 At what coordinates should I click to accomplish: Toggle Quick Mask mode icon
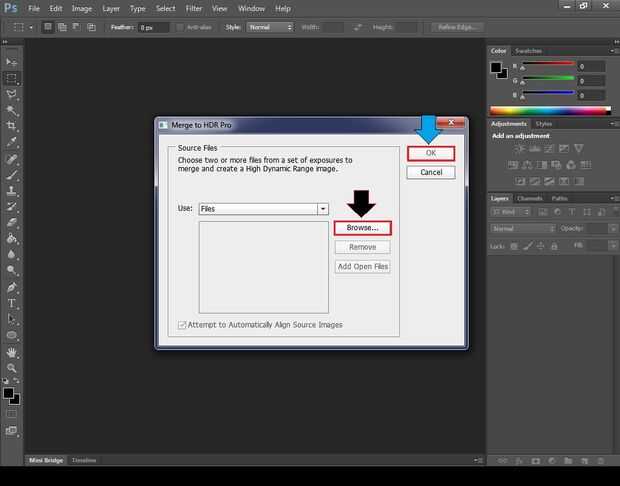11,414
